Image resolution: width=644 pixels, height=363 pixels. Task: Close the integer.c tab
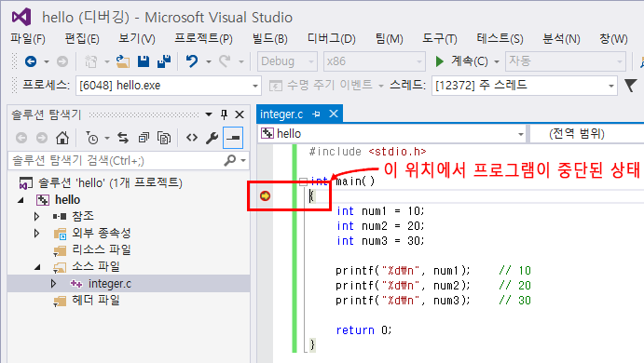click(x=334, y=114)
